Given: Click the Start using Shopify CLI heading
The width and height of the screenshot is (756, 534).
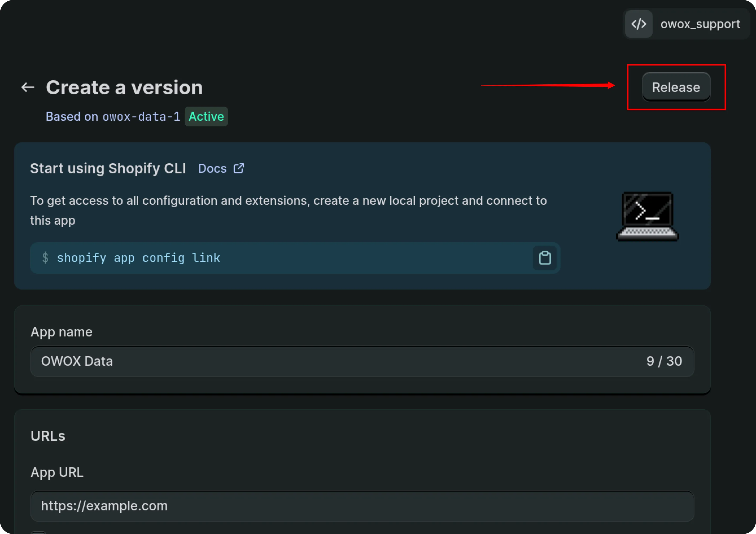Looking at the screenshot, I should (x=108, y=168).
